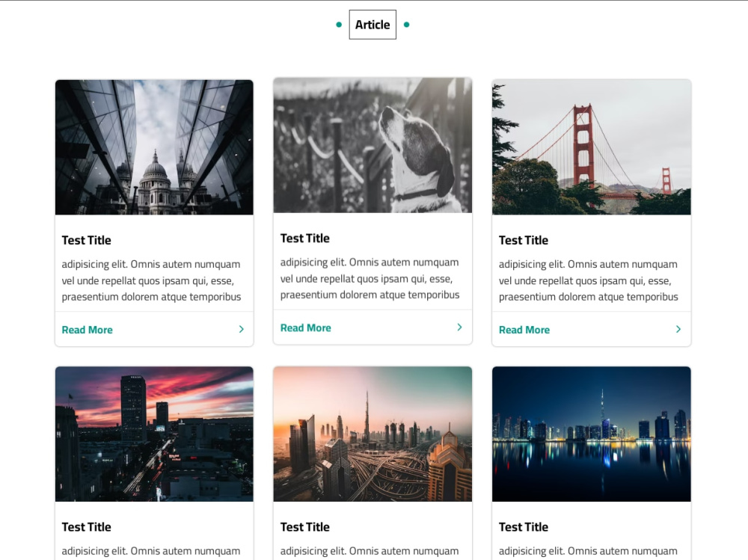This screenshot has height=560, width=748.
Task: Click the chevron arrow on Golden Gate card
Action: coord(678,329)
